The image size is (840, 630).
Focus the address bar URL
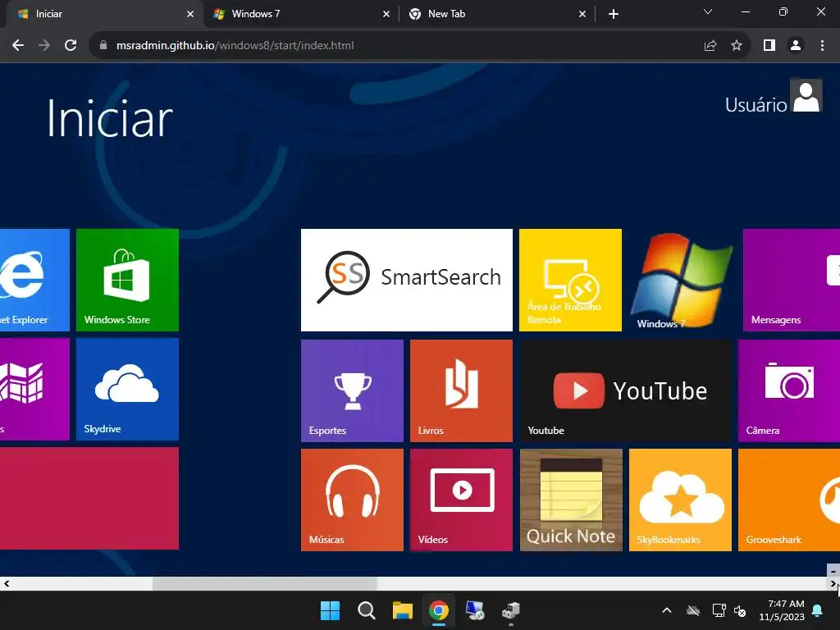coord(235,46)
